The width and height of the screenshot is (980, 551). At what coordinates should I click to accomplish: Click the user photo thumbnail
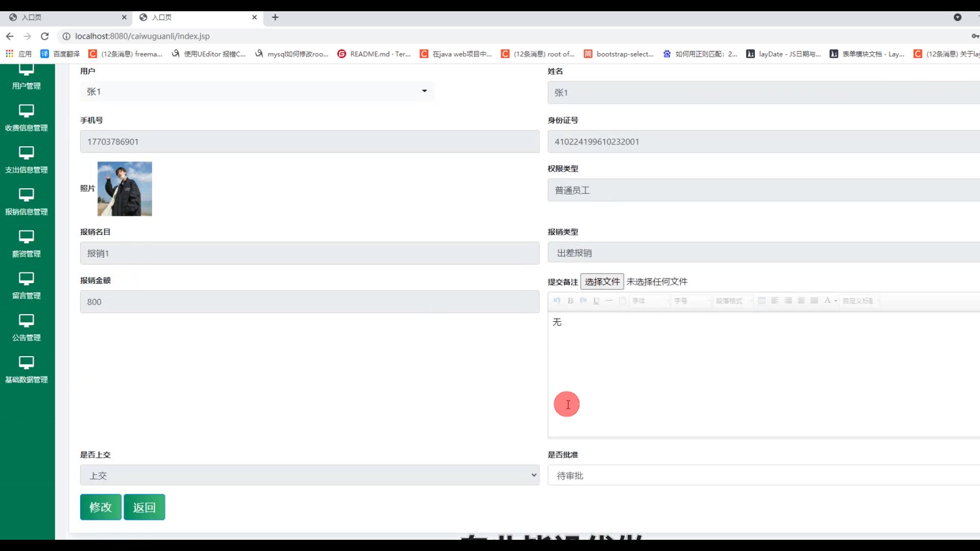(125, 189)
